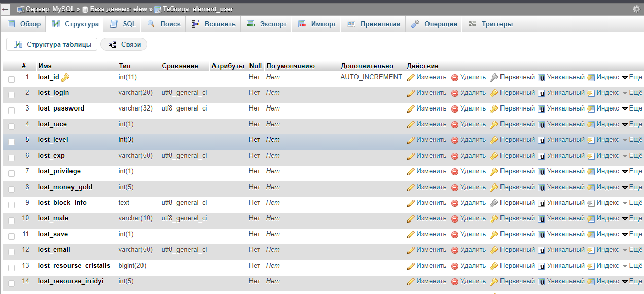Click the red delete icon for lost_password
The width and height of the screenshot is (644, 294).
pos(455,109)
